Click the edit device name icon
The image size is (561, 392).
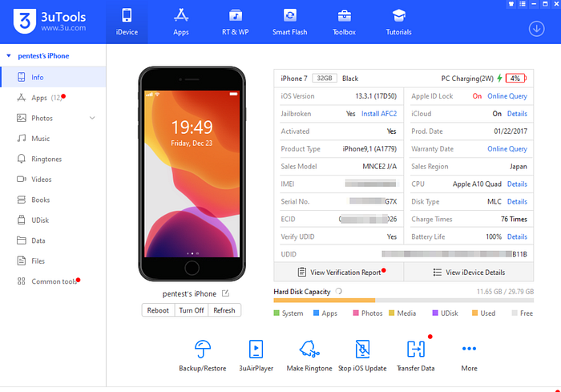[225, 293]
